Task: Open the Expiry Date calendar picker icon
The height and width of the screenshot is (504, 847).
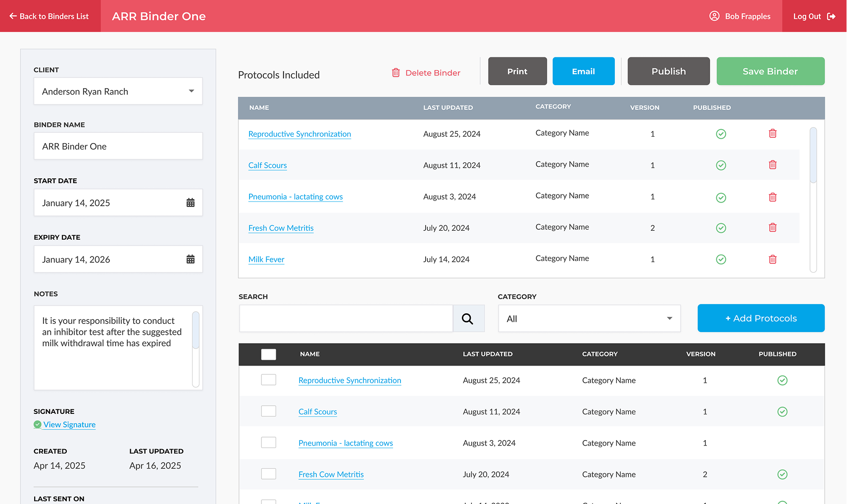Action: 191,259
